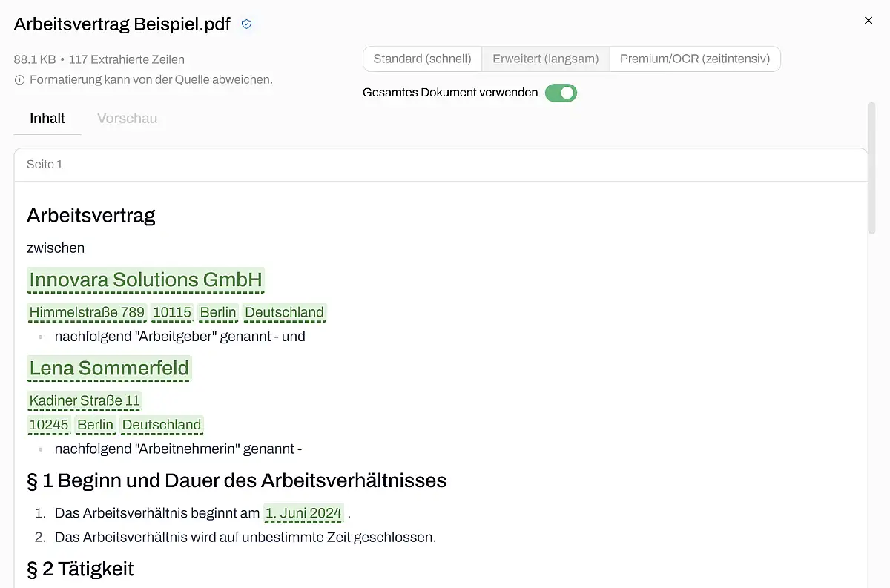
Task: Click the Arbeitsvertrag Beispiel.pdf title
Action: (122, 24)
